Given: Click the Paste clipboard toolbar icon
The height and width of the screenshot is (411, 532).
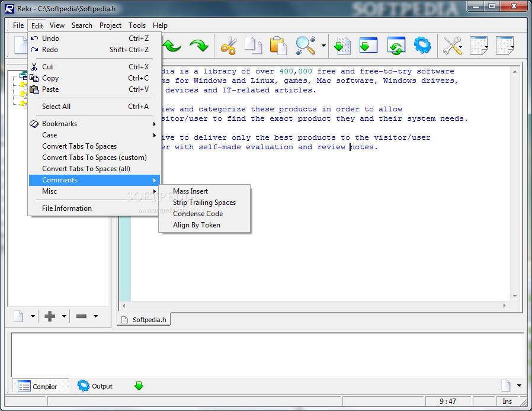Looking at the screenshot, I should tap(278, 46).
